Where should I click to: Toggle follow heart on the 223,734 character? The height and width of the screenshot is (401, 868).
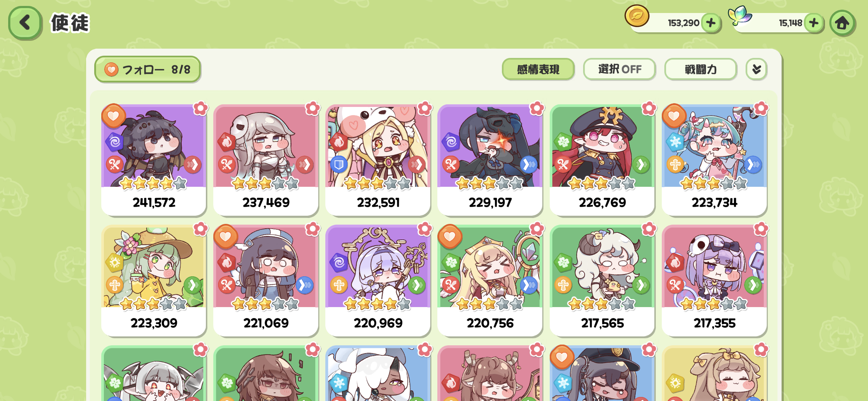point(674,116)
